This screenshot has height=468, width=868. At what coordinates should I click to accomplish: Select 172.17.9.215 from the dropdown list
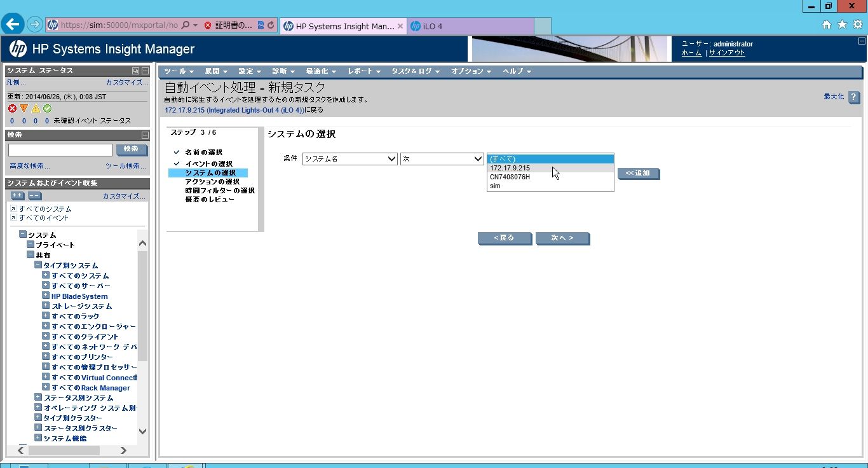point(550,168)
